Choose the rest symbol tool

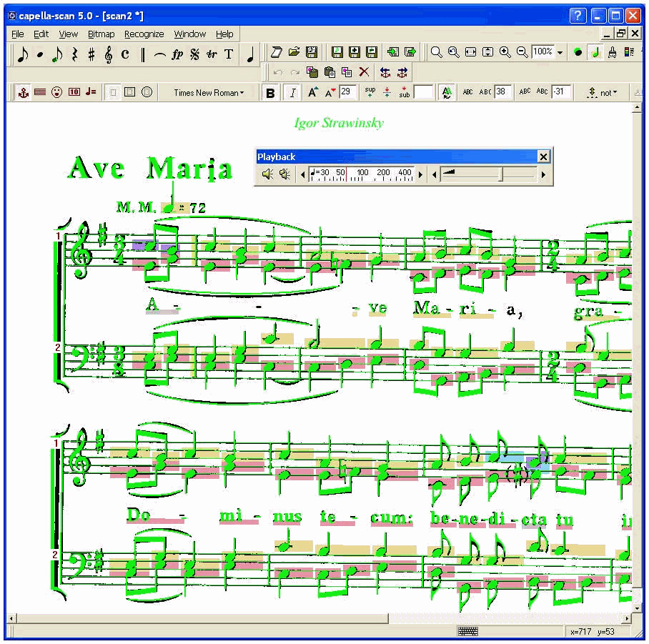[74, 54]
